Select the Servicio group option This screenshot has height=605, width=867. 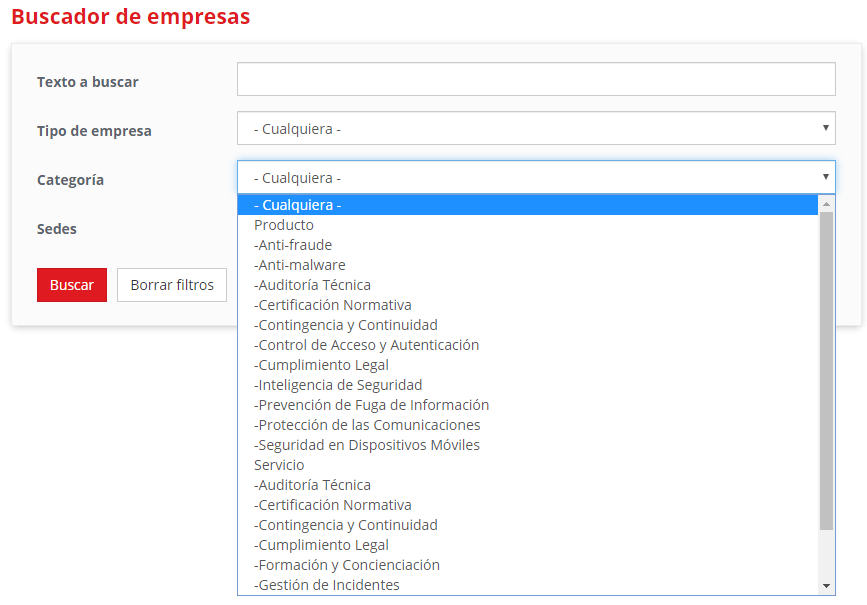pyautogui.click(x=279, y=465)
